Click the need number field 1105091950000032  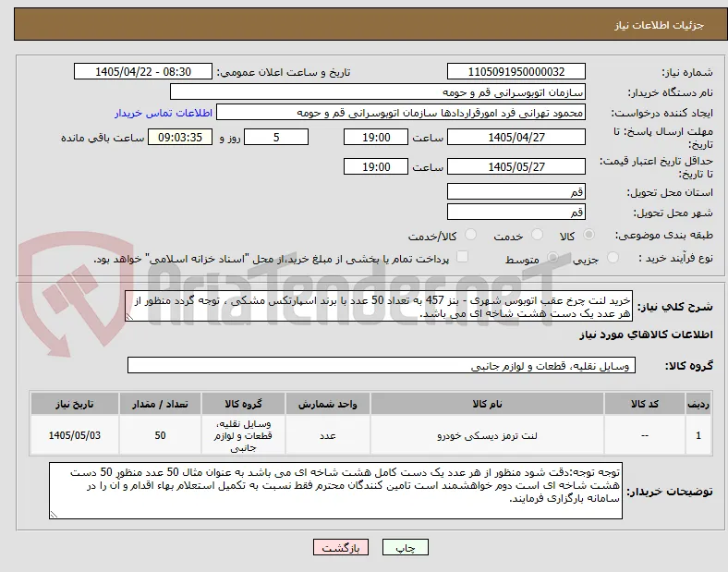(516, 72)
